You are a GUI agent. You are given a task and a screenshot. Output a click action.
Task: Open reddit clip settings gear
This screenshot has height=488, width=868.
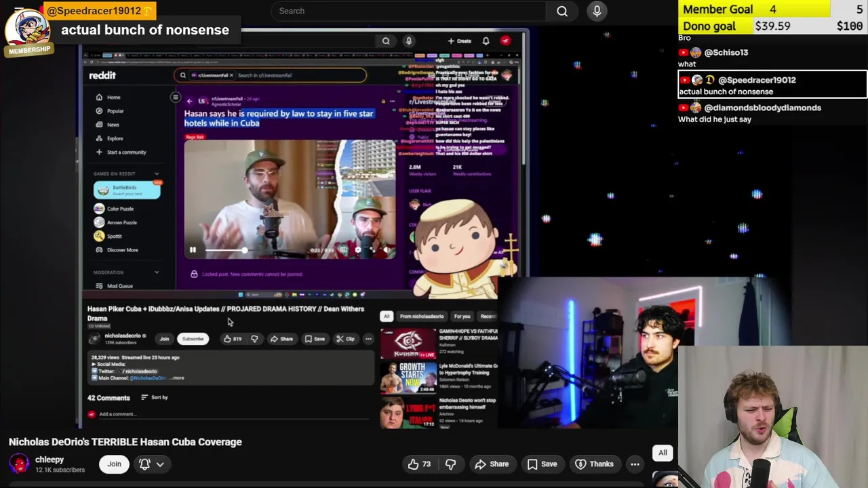(358, 250)
